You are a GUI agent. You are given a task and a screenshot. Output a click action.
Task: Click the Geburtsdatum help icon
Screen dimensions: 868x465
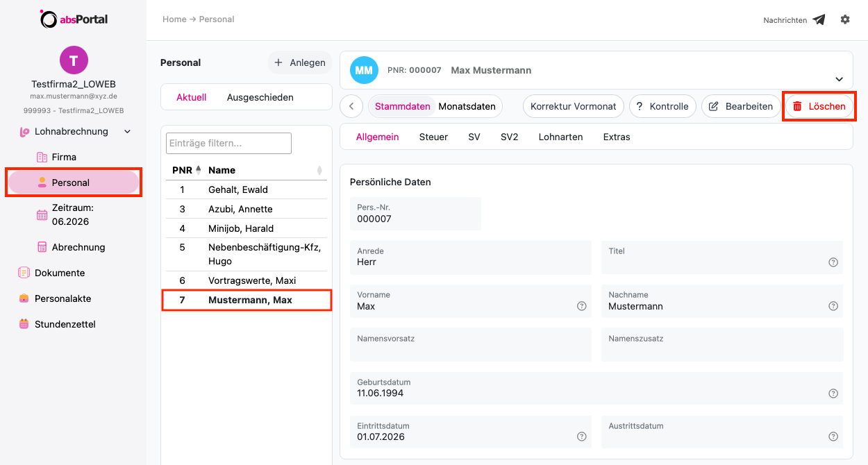(x=833, y=394)
